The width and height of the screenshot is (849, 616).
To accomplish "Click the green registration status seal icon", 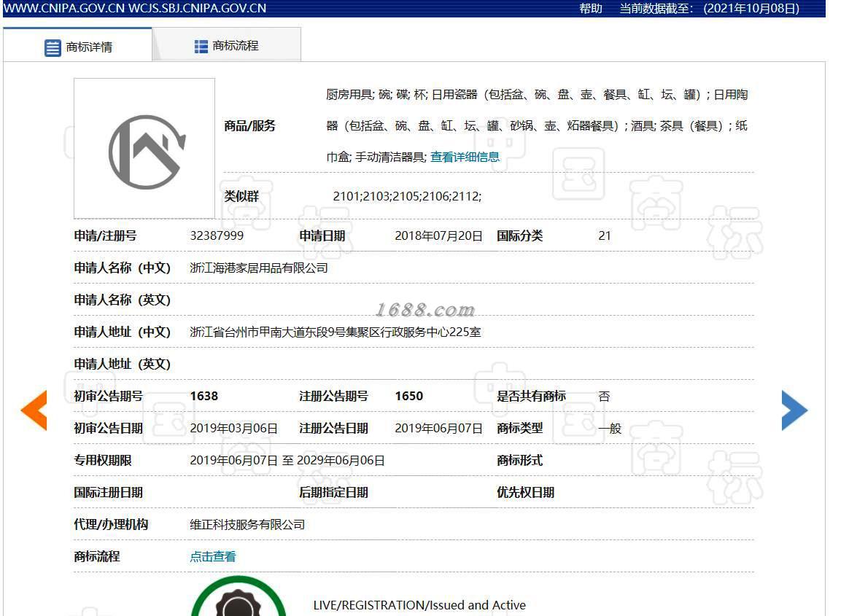I will pos(239,596).
